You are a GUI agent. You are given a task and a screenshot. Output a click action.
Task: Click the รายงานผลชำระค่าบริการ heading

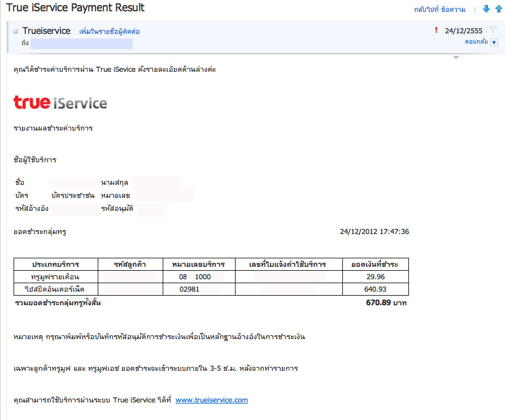coord(53,128)
